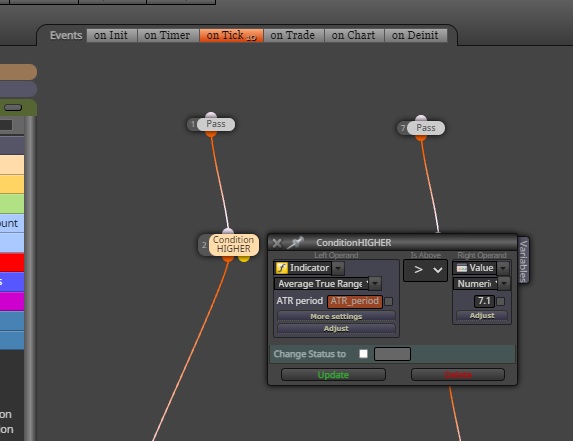The width and height of the screenshot is (573, 441).
Task: Tick the checkbox beside the 7.1 value
Action: (501, 301)
